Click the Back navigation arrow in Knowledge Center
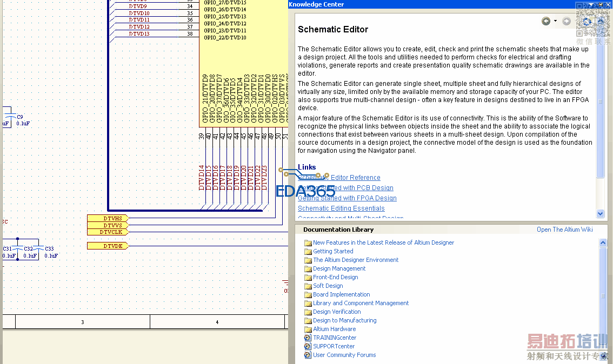Screen dimensions: 613x364 point(546,21)
